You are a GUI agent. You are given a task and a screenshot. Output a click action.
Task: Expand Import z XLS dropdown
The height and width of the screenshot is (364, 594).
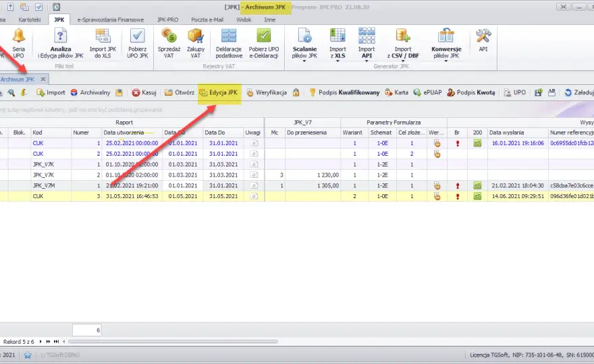click(x=337, y=61)
